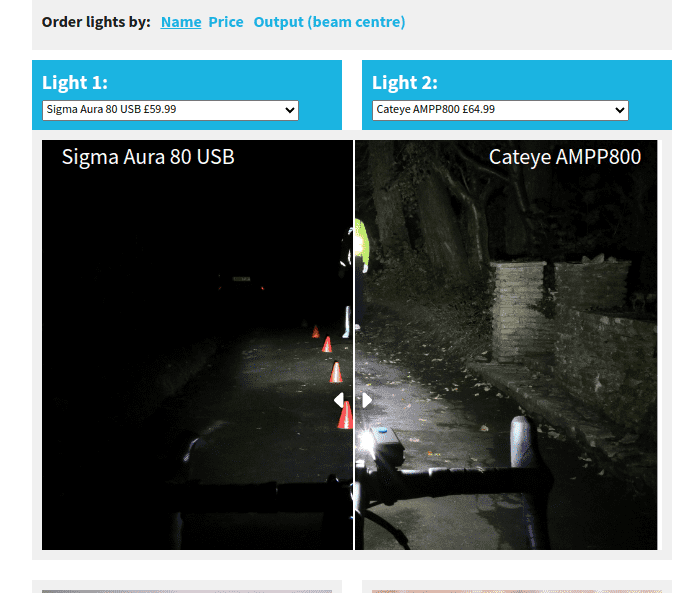694x593 pixels.
Task: Click the Sigma Aura 80 USB image caption
Action: tap(148, 157)
